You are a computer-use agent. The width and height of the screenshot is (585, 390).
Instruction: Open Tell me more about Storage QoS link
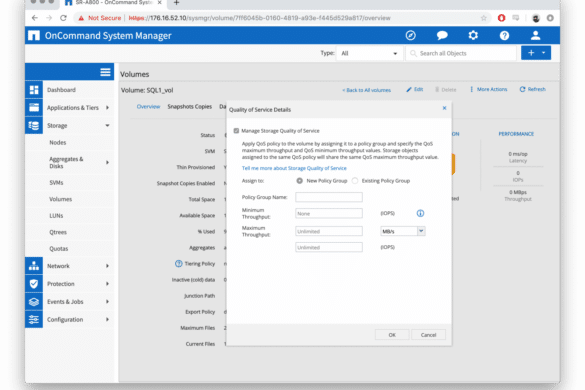pyautogui.click(x=294, y=168)
